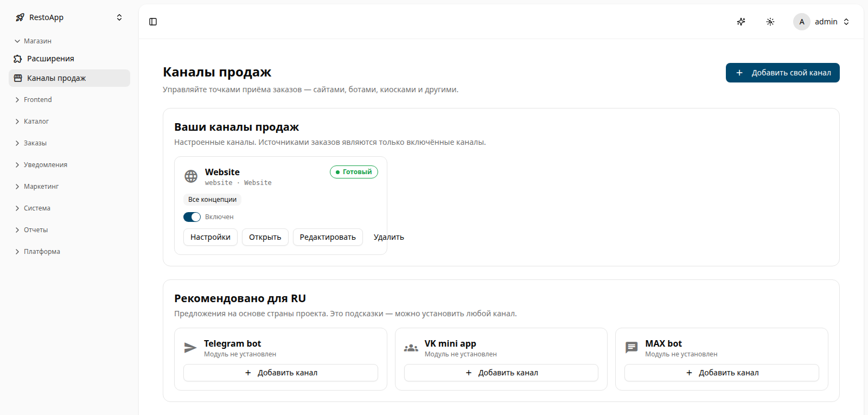This screenshot has height=415, width=868.
Task: Click the Все концепции tag
Action: [x=212, y=200]
